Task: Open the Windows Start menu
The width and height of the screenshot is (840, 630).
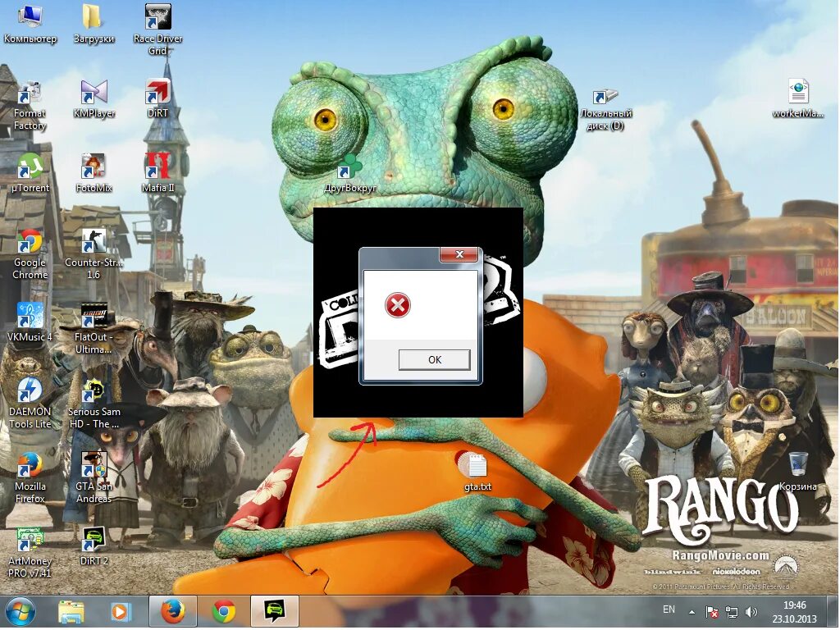Action: pos(20,612)
